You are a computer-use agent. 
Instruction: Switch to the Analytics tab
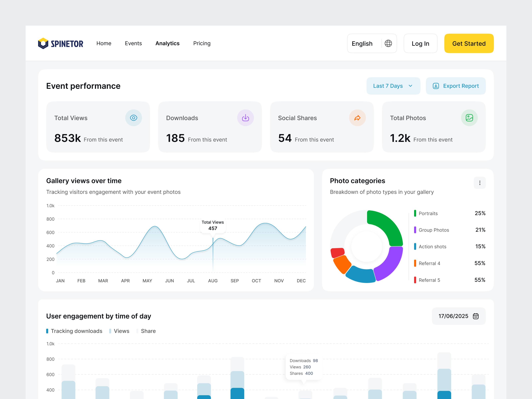167,43
